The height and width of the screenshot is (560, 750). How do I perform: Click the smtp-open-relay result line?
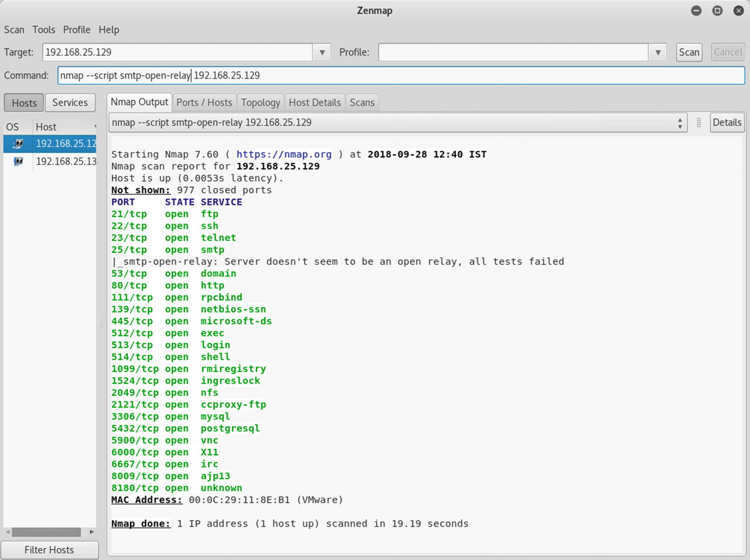[x=338, y=262]
